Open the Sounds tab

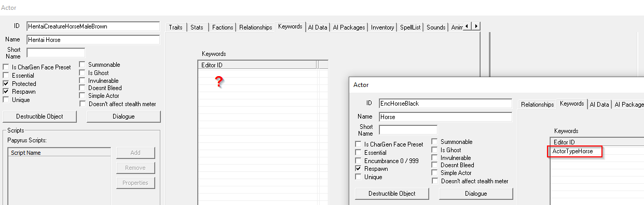pyautogui.click(x=436, y=27)
